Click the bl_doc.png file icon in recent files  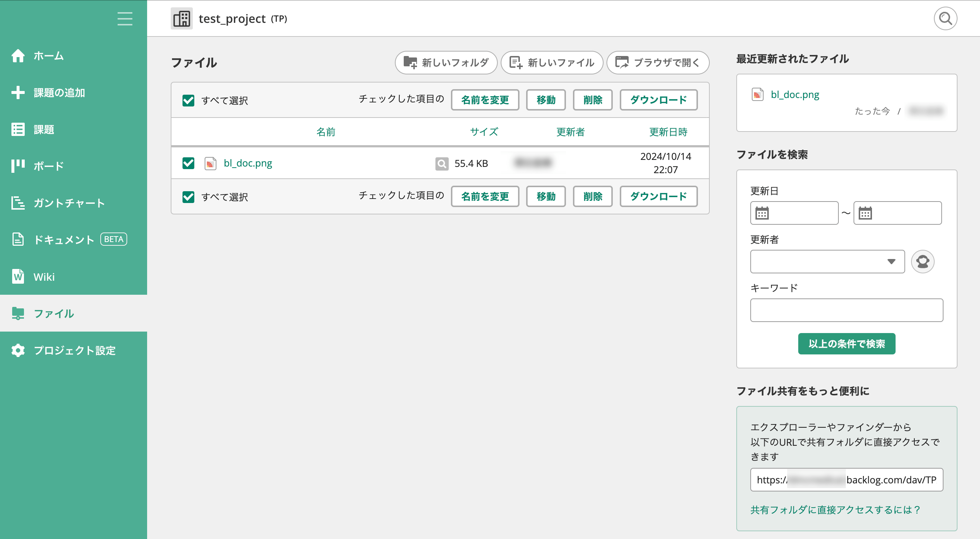coord(757,94)
